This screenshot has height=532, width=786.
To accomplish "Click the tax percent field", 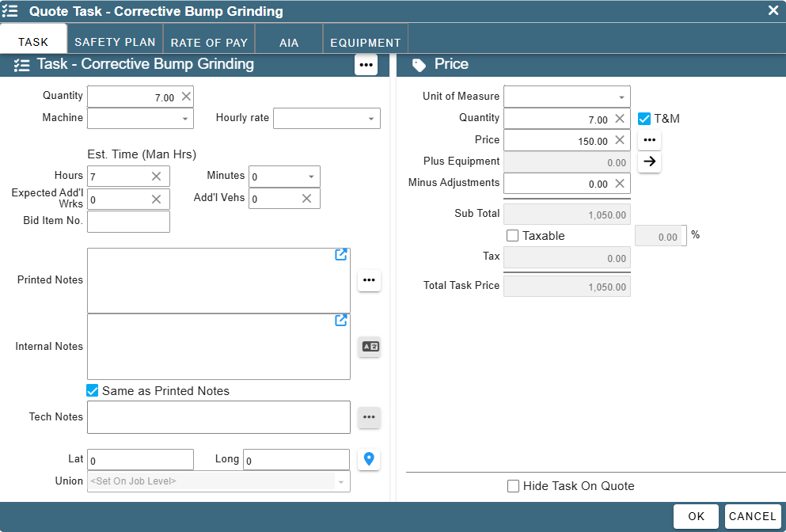I will [x=661, y=236].
